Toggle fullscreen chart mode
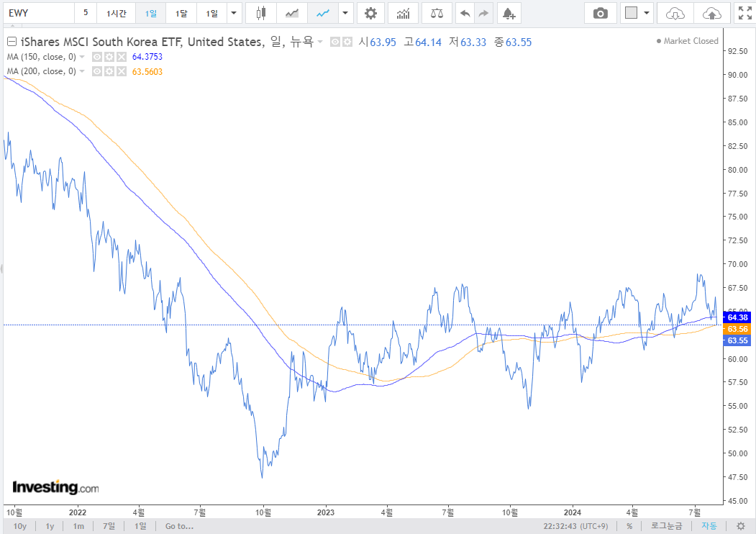756x534 pixels. click(x=745, y=13)
